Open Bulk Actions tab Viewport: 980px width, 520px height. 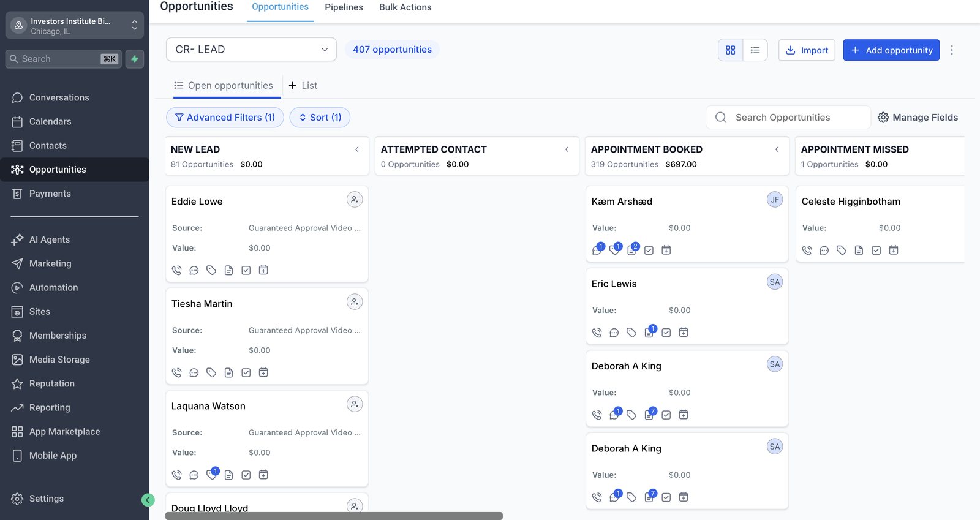(405, 7)
